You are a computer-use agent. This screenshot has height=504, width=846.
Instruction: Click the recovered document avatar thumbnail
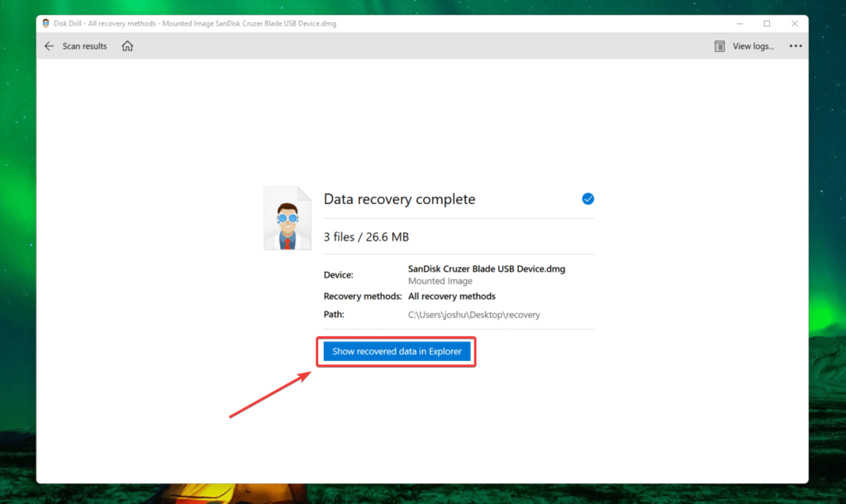(288, 217)
